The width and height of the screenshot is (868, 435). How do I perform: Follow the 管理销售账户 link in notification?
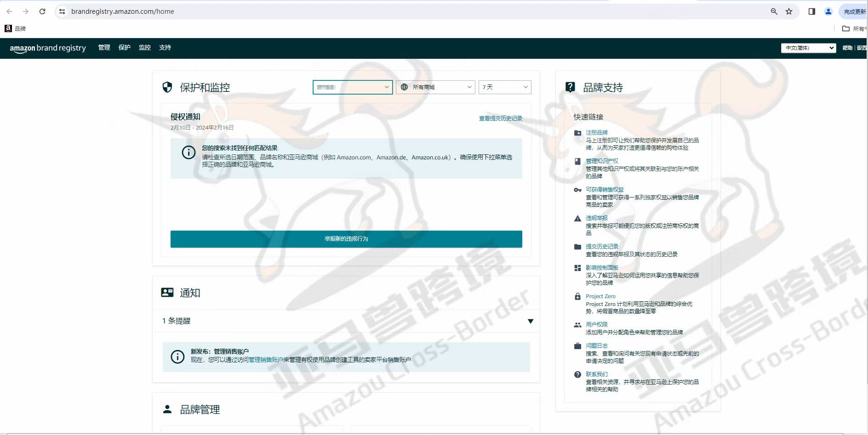click(x=266, y=360)
